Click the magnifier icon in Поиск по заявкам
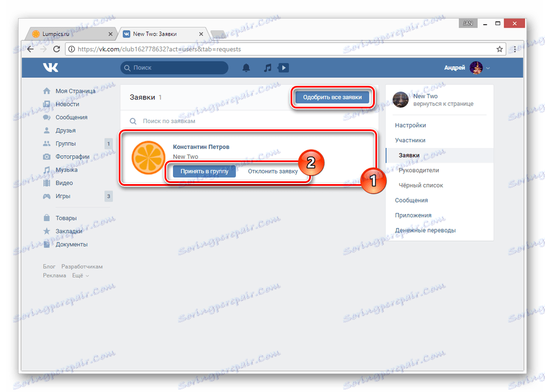The width and height of the screenshot is (545, 392). 133,121
